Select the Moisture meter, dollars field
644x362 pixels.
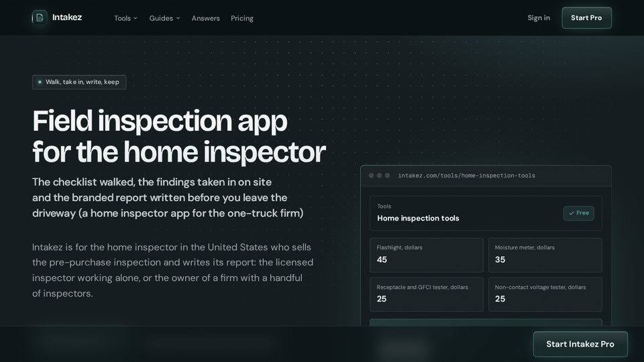click(x=545, y=255)
